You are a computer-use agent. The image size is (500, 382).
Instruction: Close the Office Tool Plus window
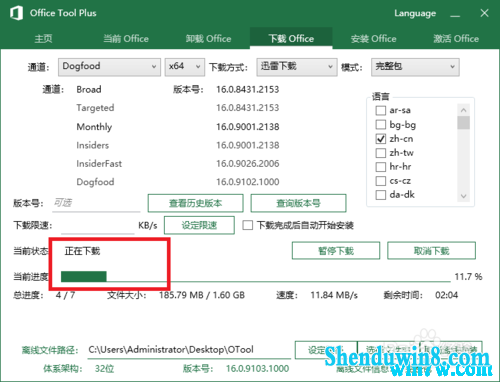click(x=484, y=13)
